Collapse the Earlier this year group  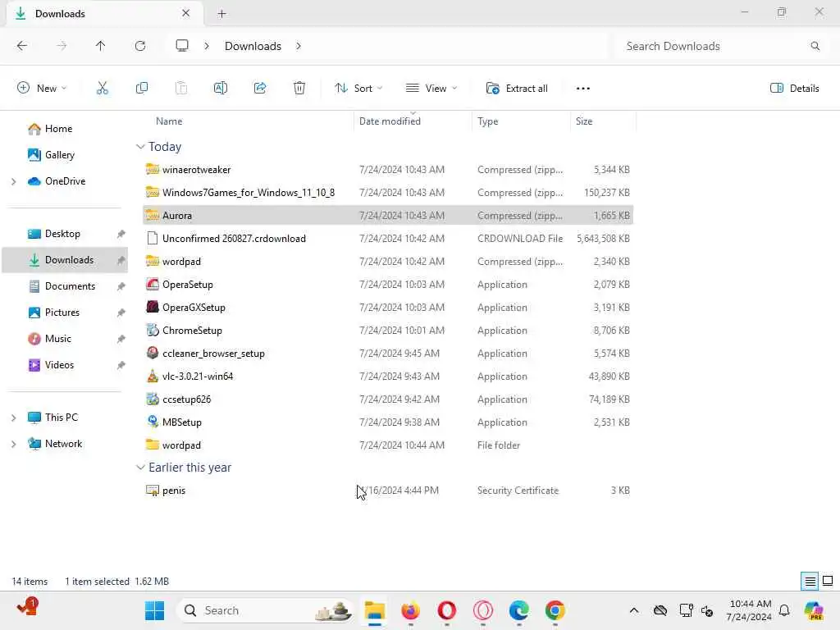(140, 467)
